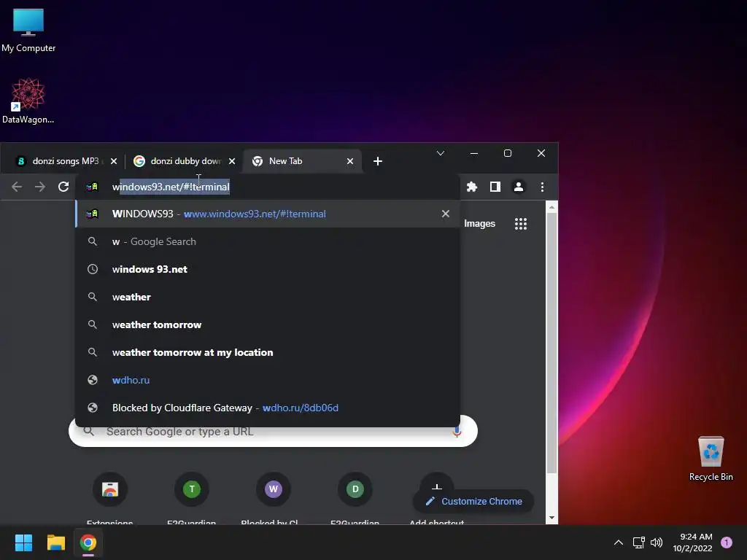The image size is (747, 560).
Task: Go forward using Chrome's forward arrow
Action: coord(40,187)
